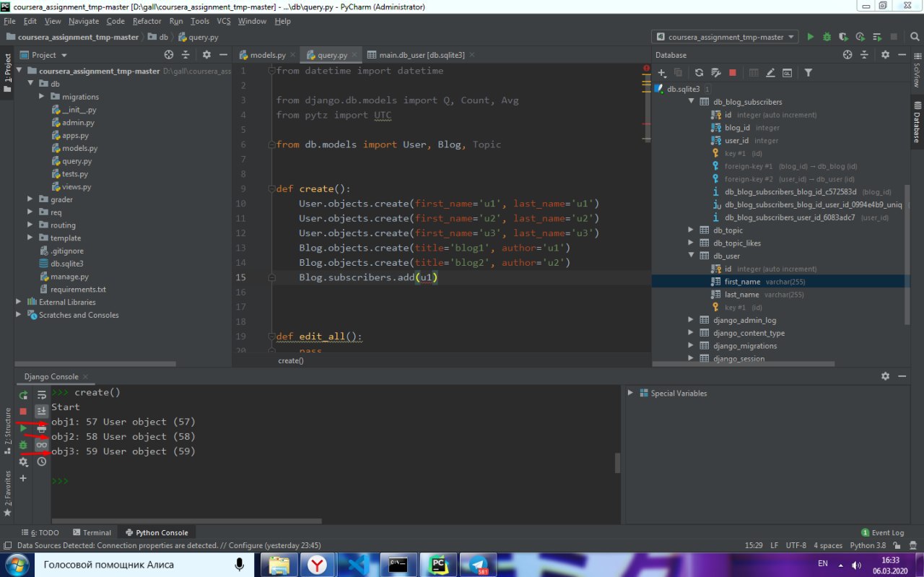This screenshot has height=577, width=924.
Task: Toggle the 6: TODO tool window
Action: pos(40,532)
